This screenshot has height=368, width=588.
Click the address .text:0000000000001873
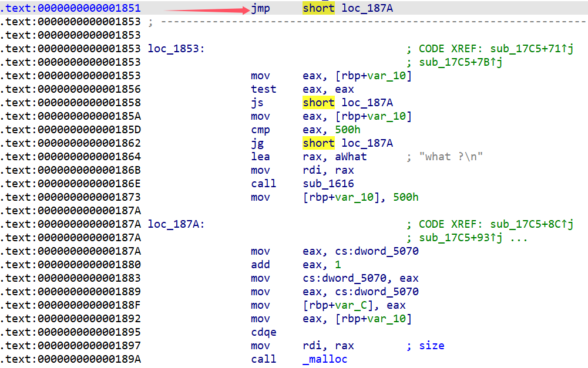pyautogui.click(x=70, y=197)
